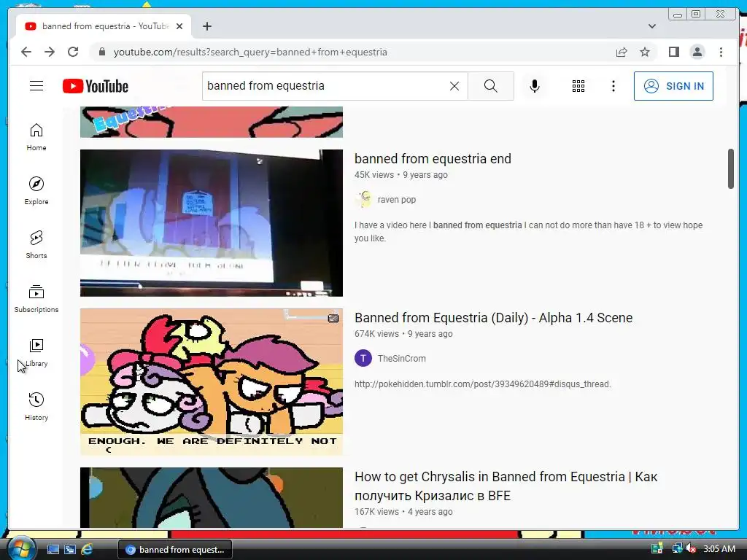Open the partially visible top video thumbnail
Image resolution: width=747 pixels, height=560 pixels.
pyautogui.click(x=212, y=122)
